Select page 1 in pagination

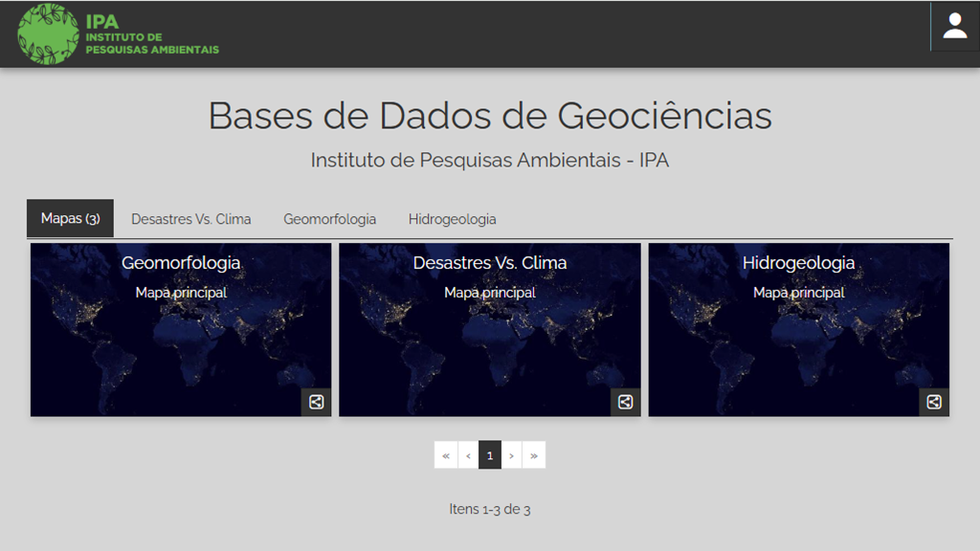click(490, 455)
